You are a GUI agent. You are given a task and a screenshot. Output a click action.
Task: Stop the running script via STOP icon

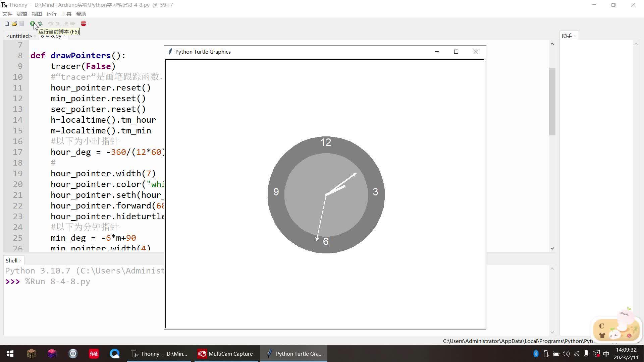coord(84,23)
